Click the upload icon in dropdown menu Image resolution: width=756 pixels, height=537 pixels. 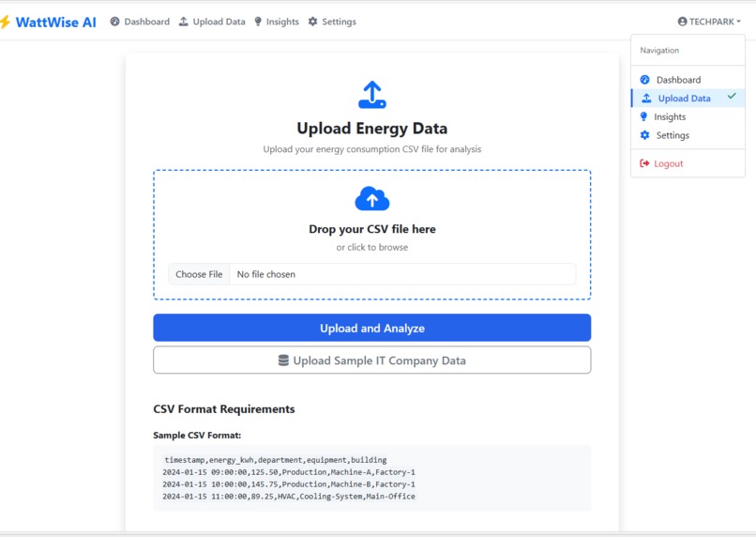pyautogui.click(x=646, y=99)
